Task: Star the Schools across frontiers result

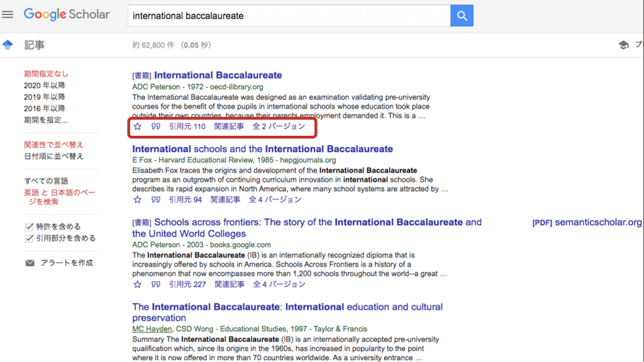Action: point(138,285)
